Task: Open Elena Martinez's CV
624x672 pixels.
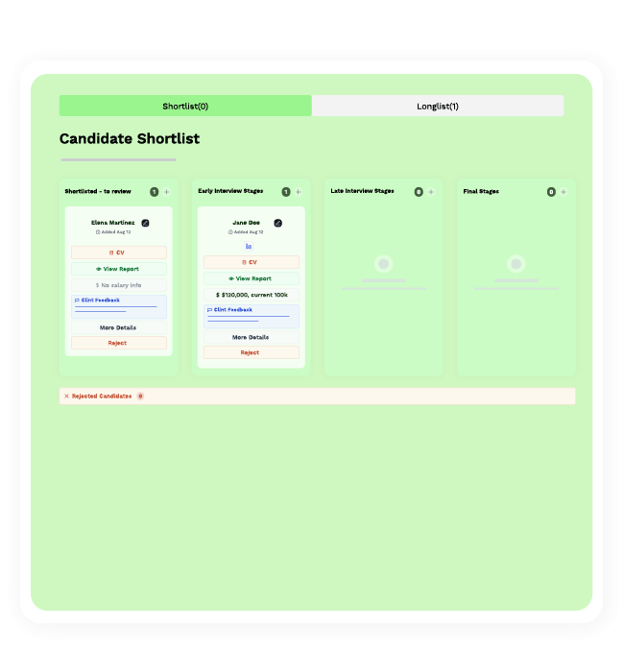Action: (118, 252)
